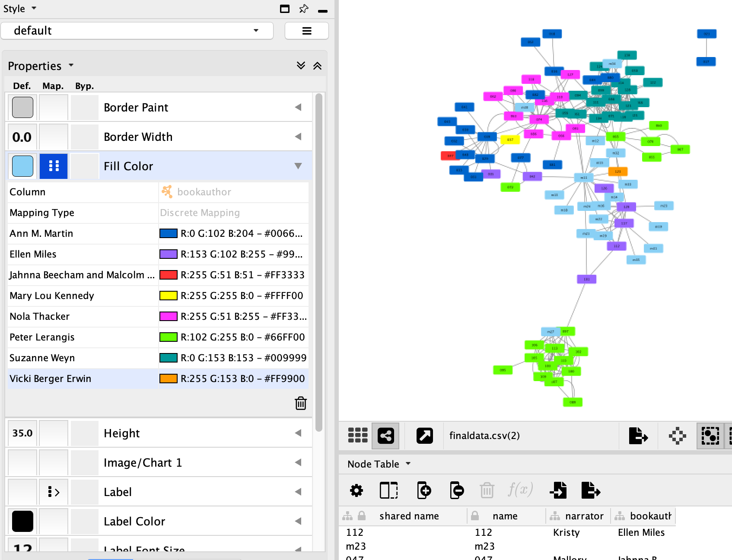Import table from file icon
The width and height of the screenshot is (732, 560).
tap(558, 490)
